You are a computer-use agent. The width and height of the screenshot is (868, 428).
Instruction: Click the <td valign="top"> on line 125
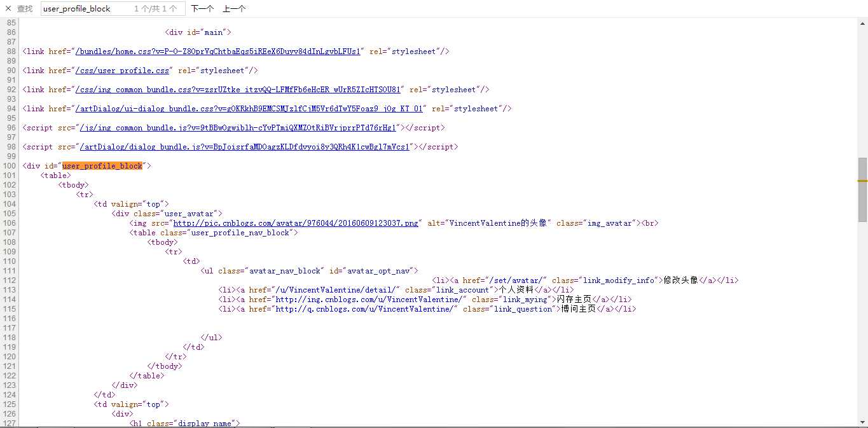tap(131, 404)
